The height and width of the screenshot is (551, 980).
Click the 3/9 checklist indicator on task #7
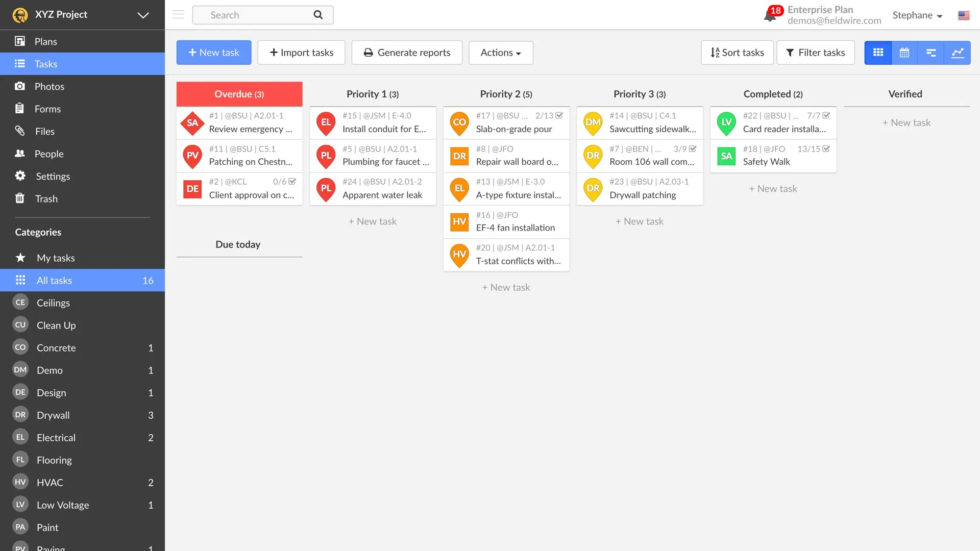[685, 149]
